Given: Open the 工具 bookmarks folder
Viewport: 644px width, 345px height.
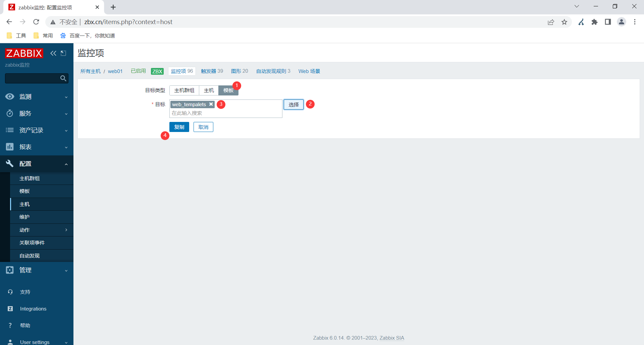Looking at the screenshot, I should (x=16, y=36).
